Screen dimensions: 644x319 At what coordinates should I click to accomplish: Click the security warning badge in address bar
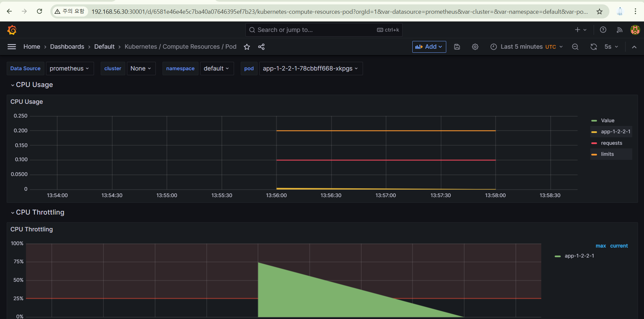[x=70, y=11]
